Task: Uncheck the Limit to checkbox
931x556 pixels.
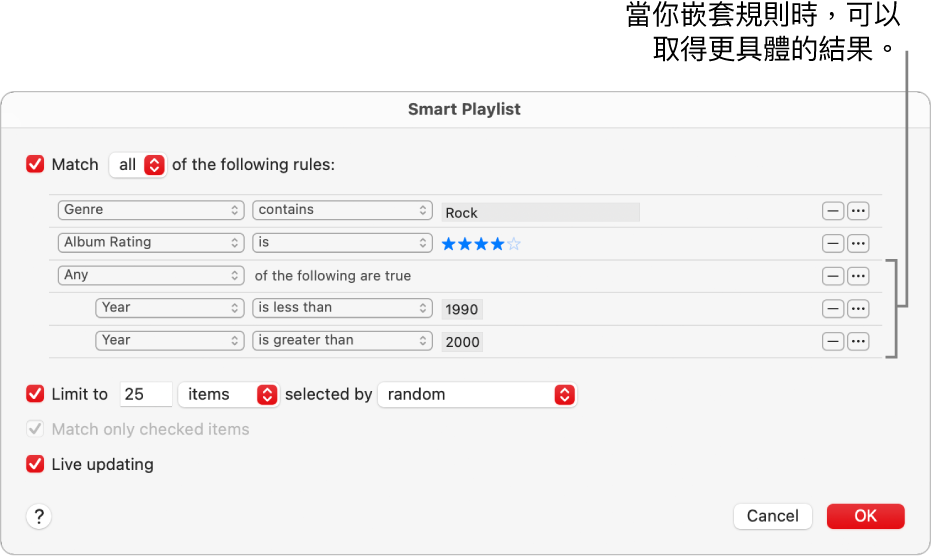Action: (36, 394)
